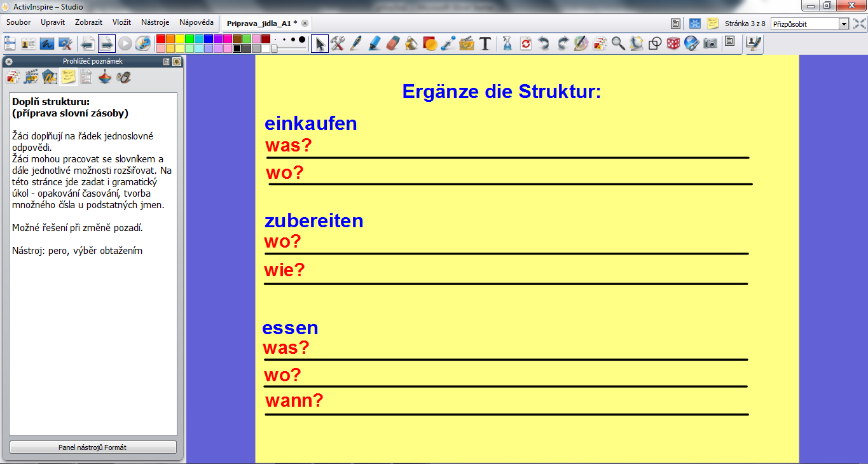Go to the next page arrow
Screen dimensions: 868x464
click(107, 43)
